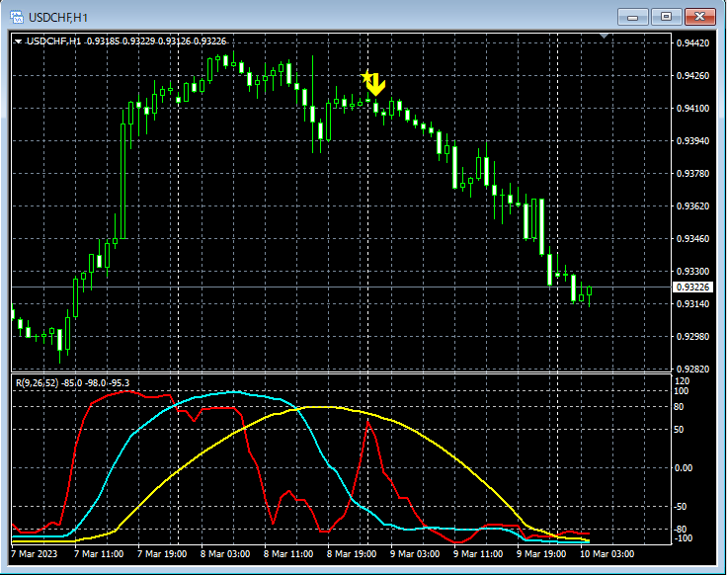Click the 9 Mar 11:00 time label

tap(478, 554)
